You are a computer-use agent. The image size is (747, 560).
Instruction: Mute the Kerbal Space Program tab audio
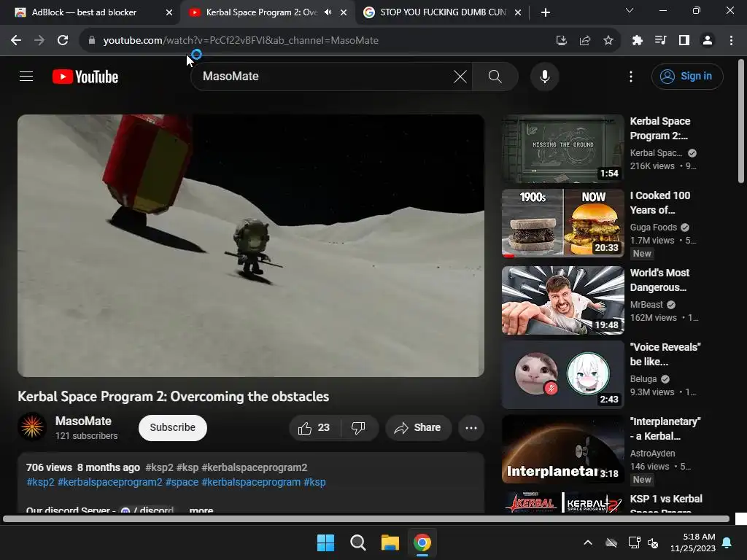[328, 12]
